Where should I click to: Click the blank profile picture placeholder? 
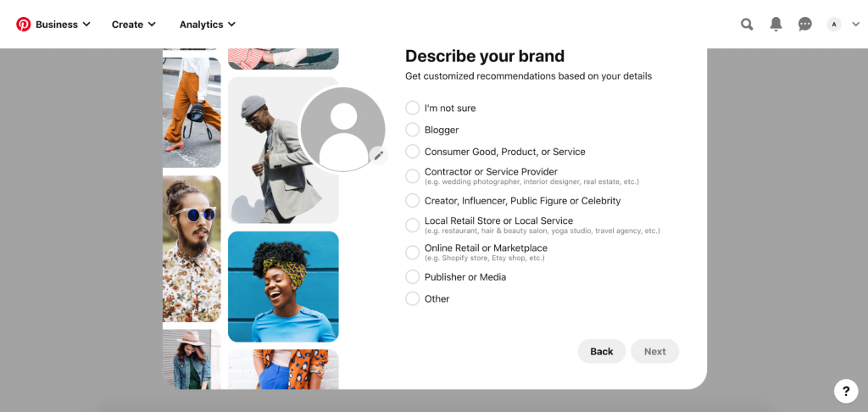(342, 128)
